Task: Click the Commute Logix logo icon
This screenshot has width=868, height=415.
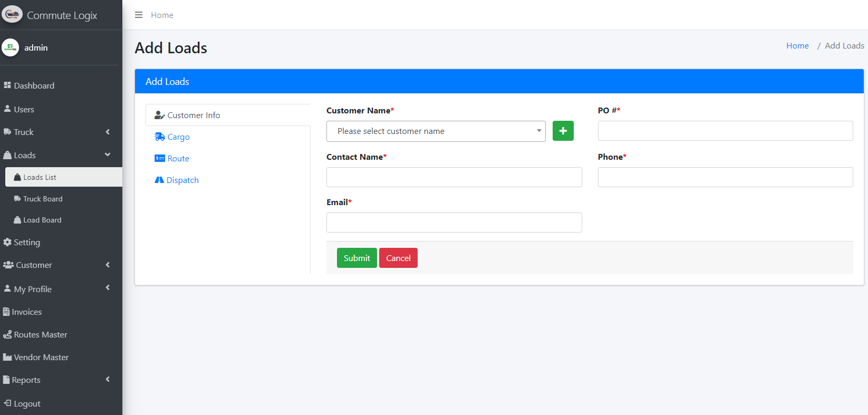Action: point(12,14)
